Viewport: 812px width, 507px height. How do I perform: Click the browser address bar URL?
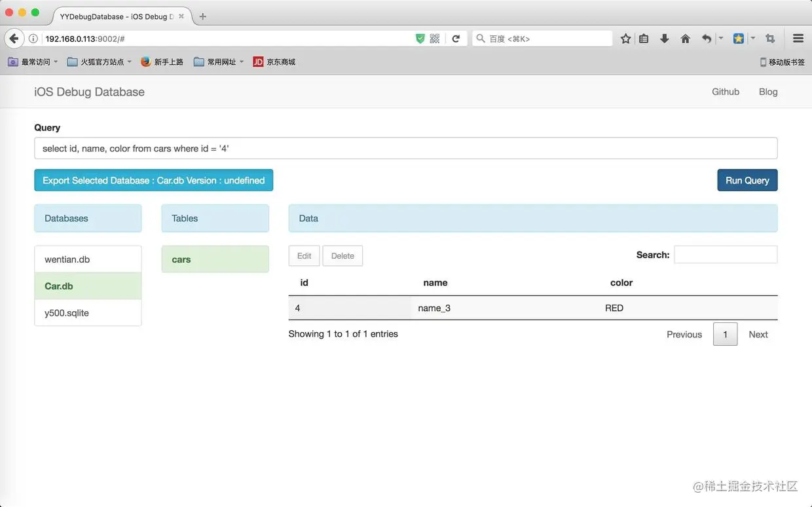85,39
